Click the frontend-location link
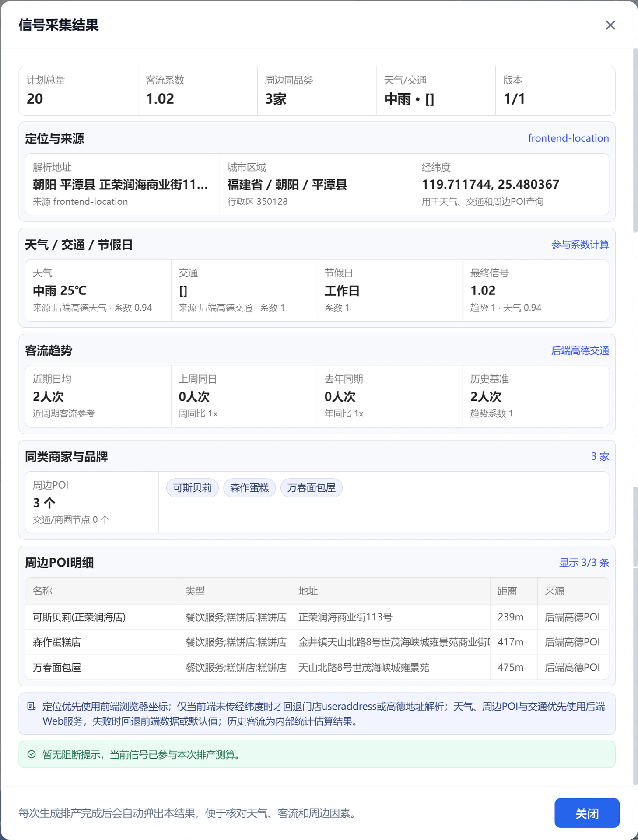The image size is (638, 840). tap(568, 138)
